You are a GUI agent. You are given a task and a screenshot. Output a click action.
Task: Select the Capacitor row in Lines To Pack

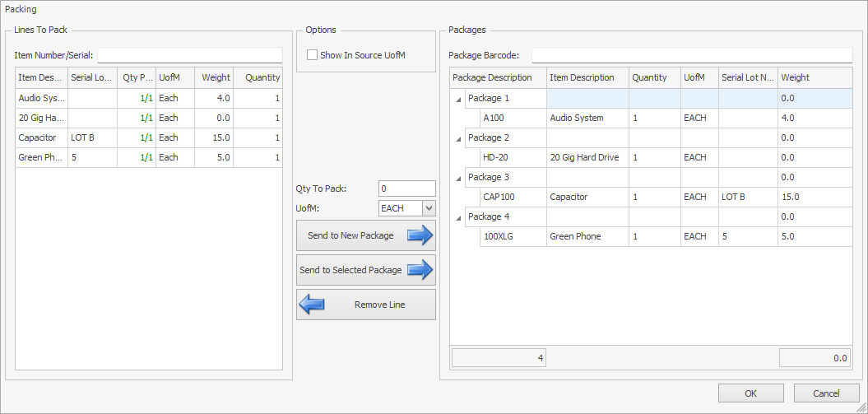point(41,137)
